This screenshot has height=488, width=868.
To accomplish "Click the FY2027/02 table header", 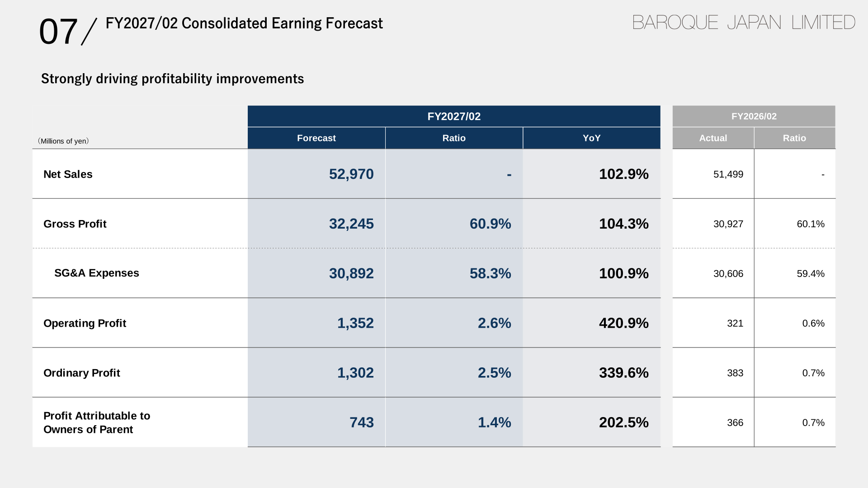I will click(x=454, y=116).
